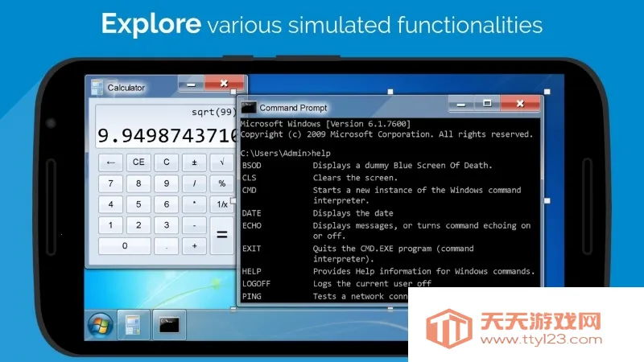Click the C clear key
This screenshot has height=362, width=644.
(167, 162)
